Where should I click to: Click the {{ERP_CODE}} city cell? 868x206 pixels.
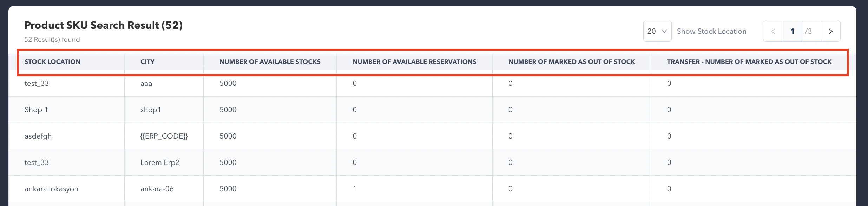[164, 136]
